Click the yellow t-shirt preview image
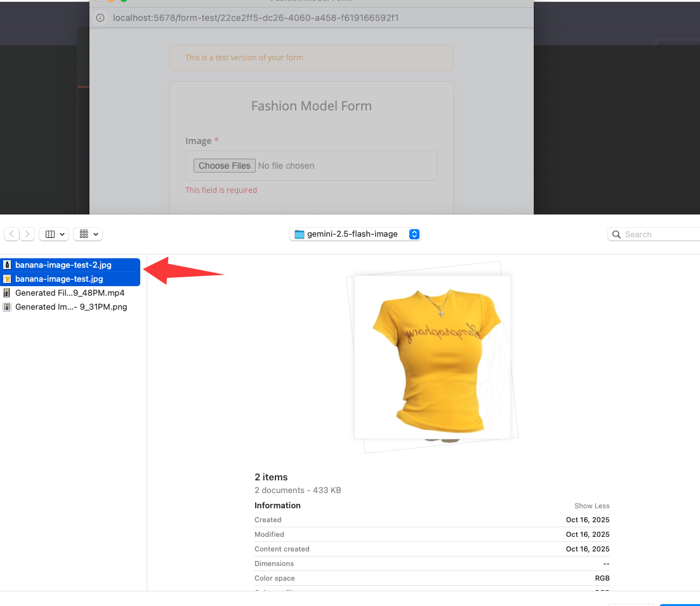700x606 pixels. (x=432, y=357)
